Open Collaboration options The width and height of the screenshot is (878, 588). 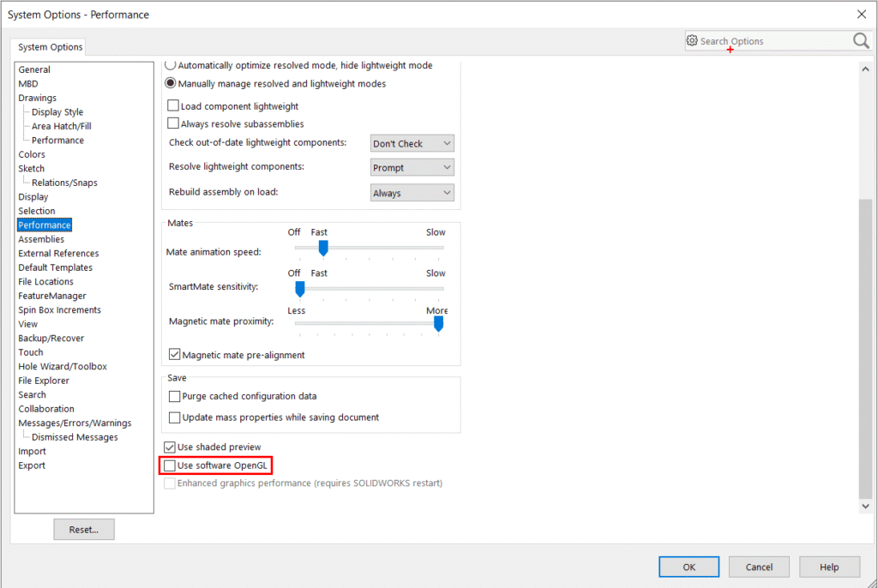coord(46,409)
